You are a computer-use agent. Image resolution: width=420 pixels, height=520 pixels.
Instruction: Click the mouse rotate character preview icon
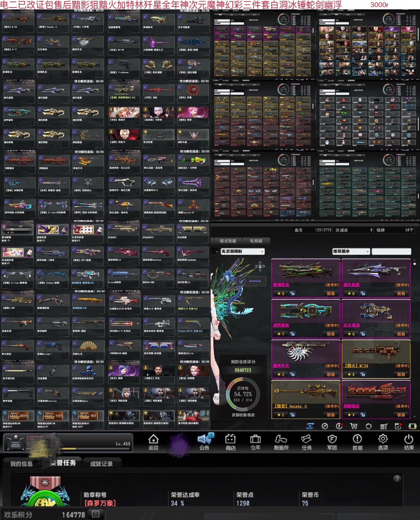pos(260,266)
